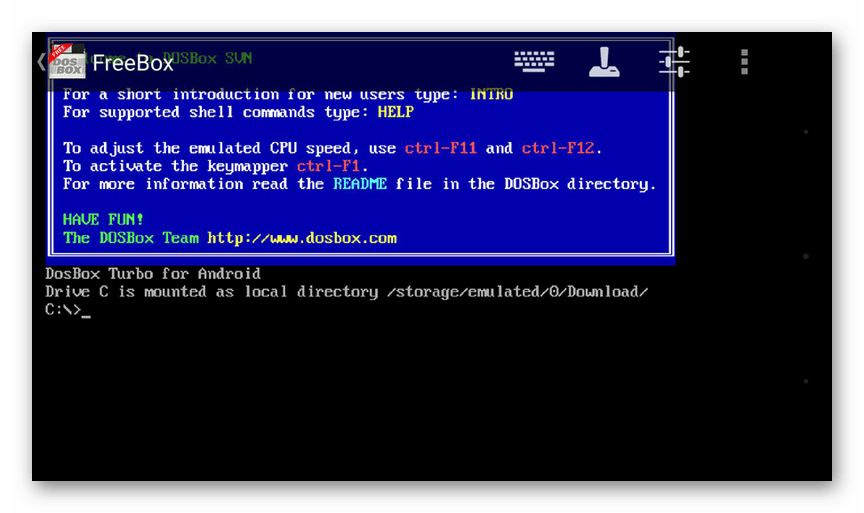Tap the red ctrl-F11 shortcut text

tap(440, 148)
